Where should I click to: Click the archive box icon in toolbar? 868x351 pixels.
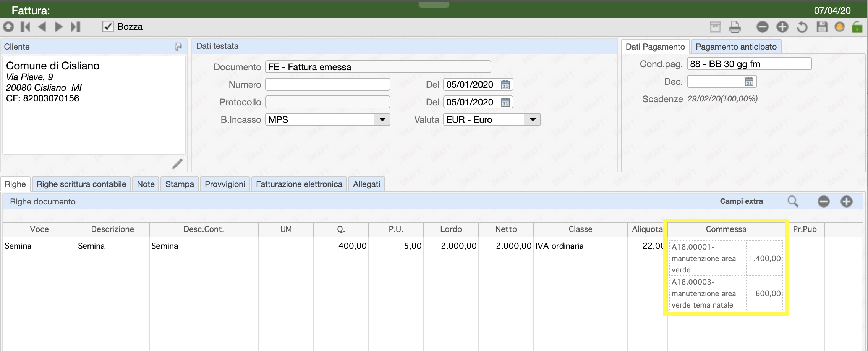[715, 27]
